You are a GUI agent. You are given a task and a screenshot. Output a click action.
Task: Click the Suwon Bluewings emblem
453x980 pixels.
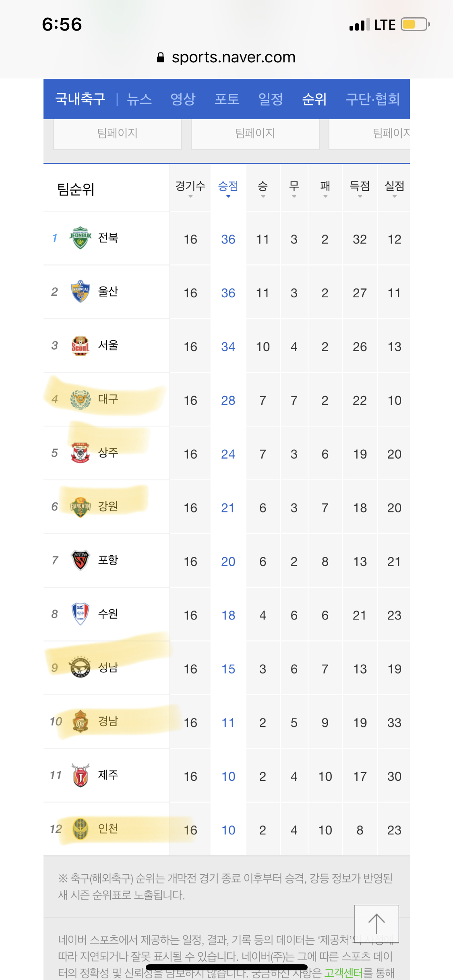pos(80,614)
